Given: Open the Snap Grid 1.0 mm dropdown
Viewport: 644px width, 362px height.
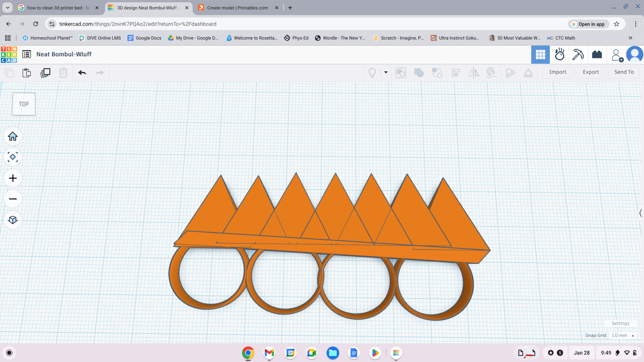Looking at the screenshot, I should pos(623,336).
